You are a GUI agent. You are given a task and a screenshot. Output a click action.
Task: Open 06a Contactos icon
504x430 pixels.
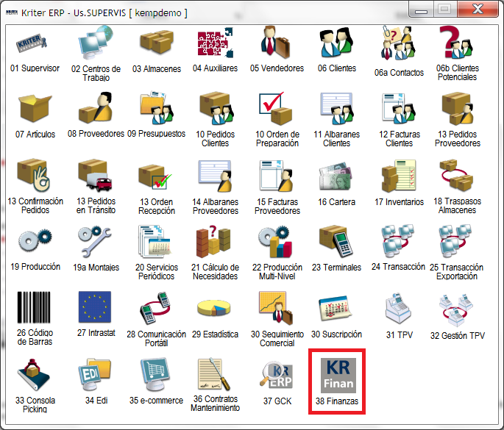pyautogui.click(x=397, y=43)
